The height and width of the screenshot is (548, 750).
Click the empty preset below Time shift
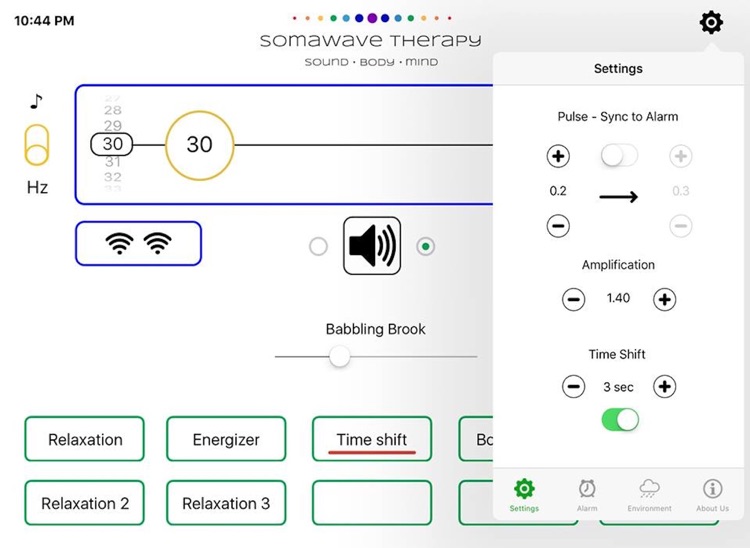pos(372,503)
